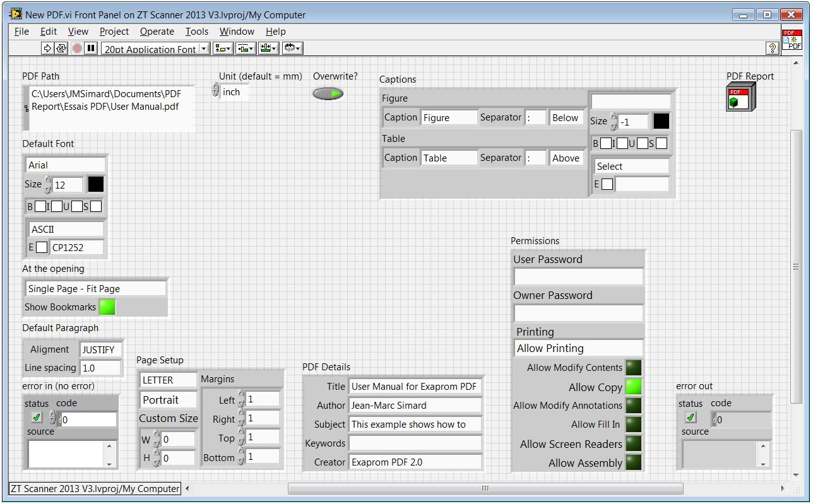The height and width of the screenshot is (504, 813).
Task: Open the Context Help question mark
Action: 772,49
